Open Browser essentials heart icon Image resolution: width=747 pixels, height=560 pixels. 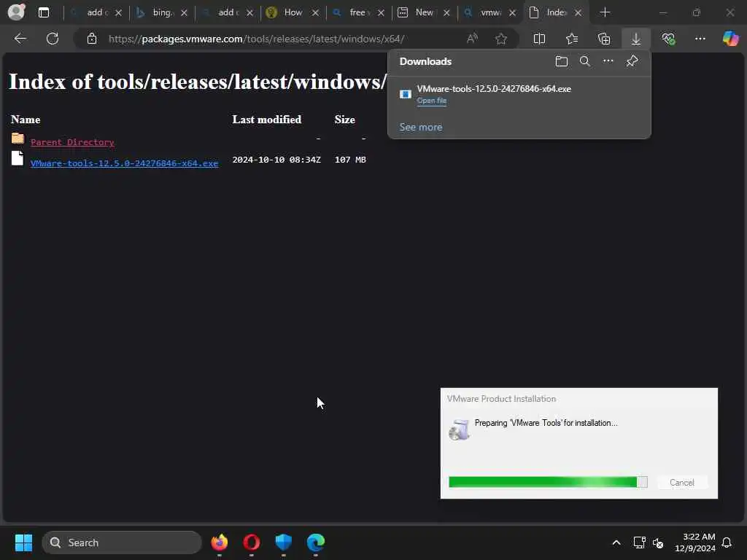(668, 39)
